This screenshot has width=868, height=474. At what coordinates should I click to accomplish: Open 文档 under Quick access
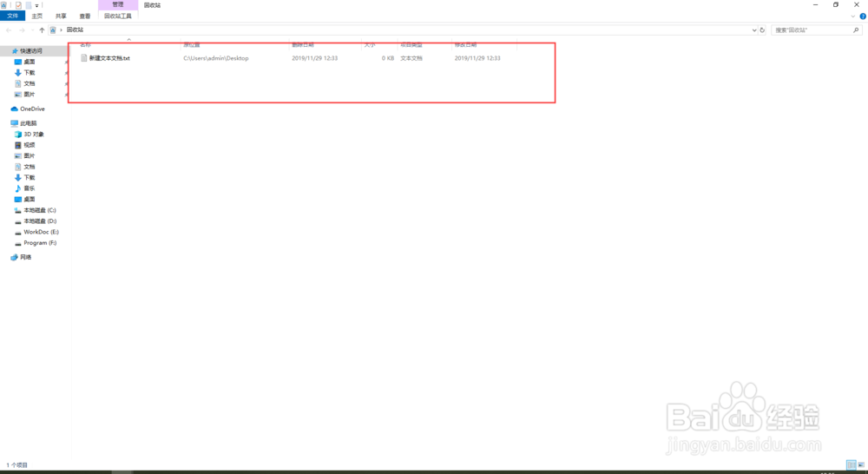(x=30, y=83)
